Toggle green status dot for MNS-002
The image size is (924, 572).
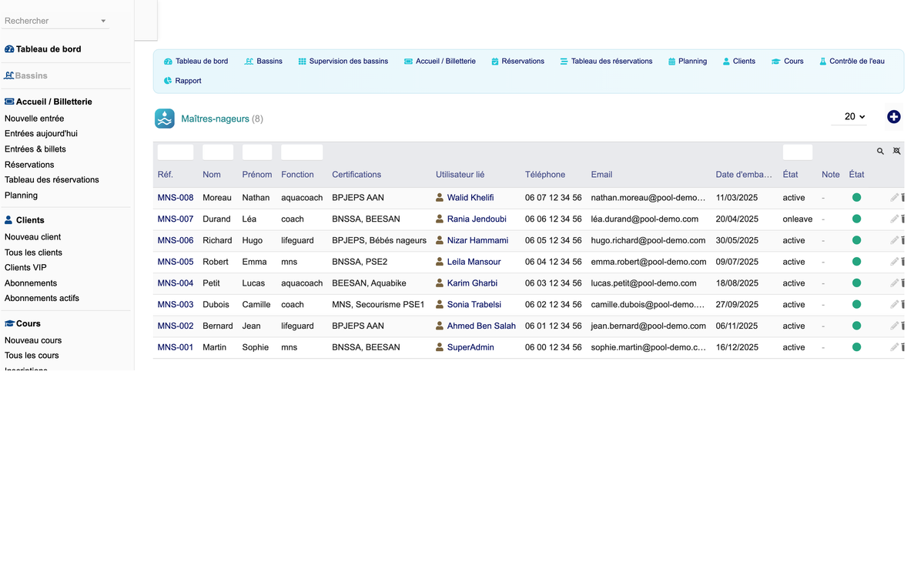[856, 326]
